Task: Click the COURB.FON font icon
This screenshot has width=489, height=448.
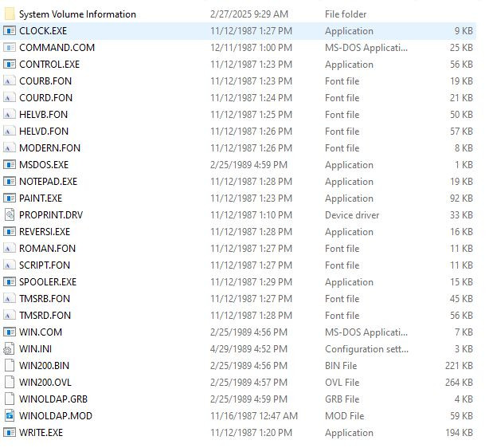Action: [9, 81]
